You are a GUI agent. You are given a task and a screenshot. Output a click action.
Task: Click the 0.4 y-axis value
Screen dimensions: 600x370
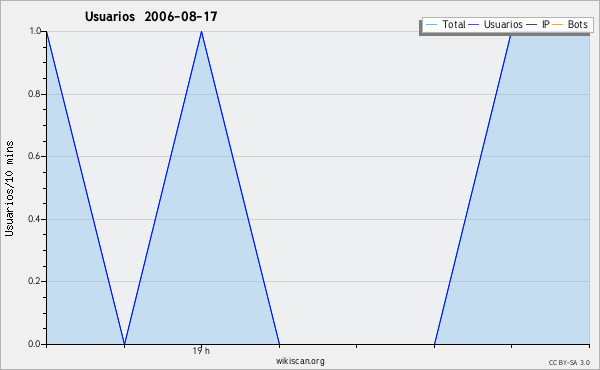34,219
